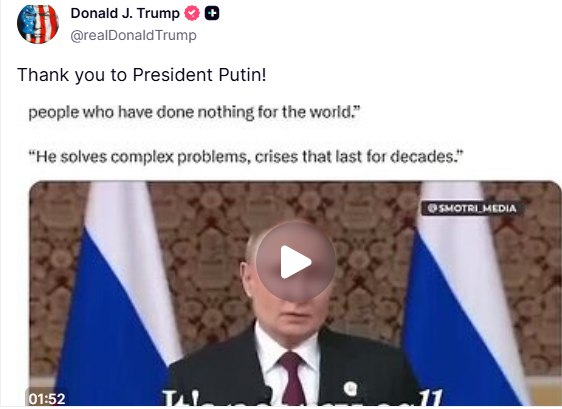Click the "done nothing for the world" line
This screenshot has width=562, height=409.
pyautogui.click(x=194, y=112)
